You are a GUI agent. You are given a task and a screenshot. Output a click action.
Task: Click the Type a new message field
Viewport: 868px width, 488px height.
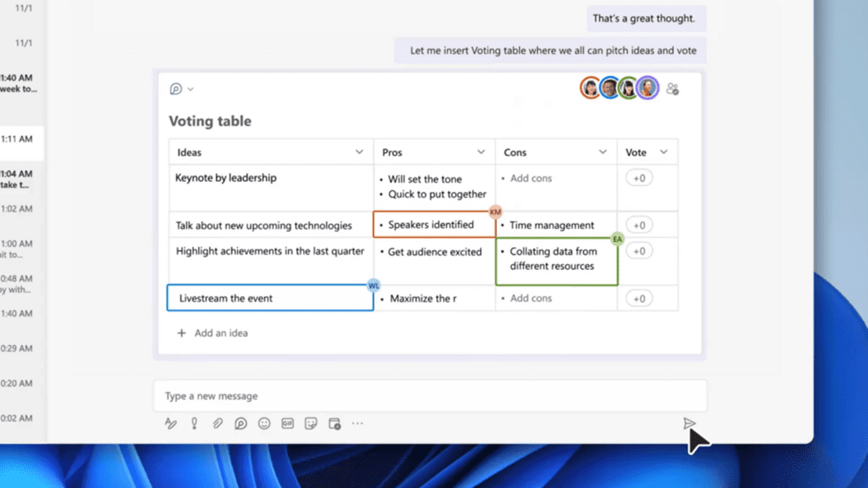pos(289,395)
